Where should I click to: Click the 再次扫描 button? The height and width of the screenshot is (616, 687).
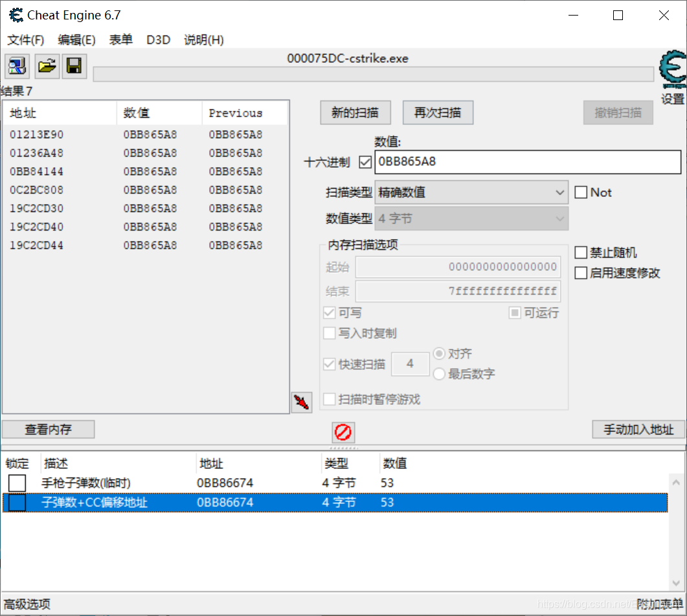pos(438,113)
